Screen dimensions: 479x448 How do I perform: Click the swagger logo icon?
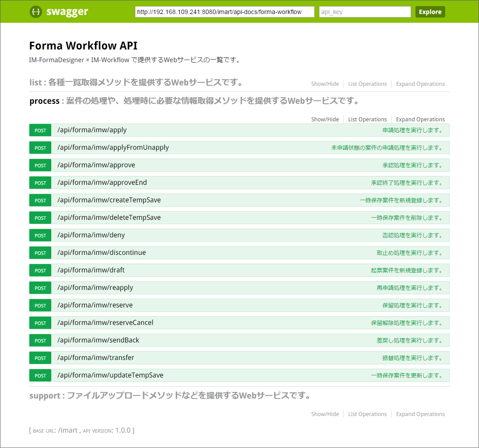tap(36, 12)
